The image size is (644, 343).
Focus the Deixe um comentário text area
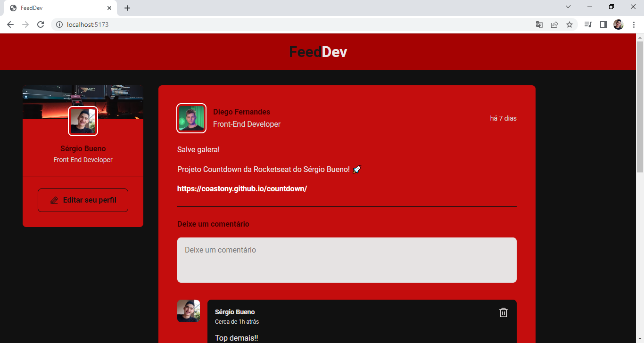[x=347, y=260]
